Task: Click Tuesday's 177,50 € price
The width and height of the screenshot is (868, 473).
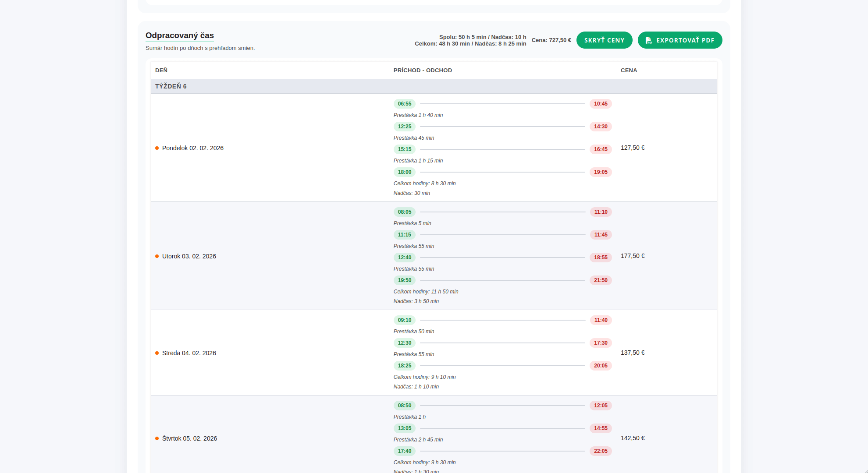Action: tap(632, 256)
